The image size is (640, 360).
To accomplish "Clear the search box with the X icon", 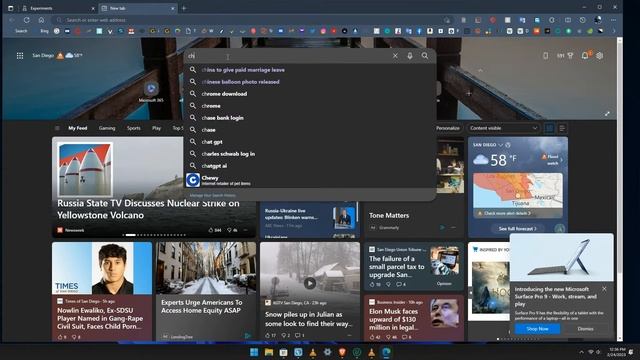I will tap(395, 56).
